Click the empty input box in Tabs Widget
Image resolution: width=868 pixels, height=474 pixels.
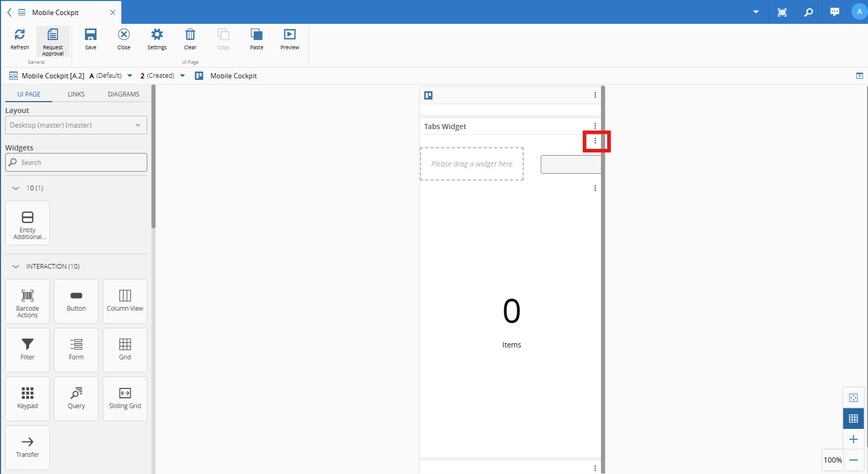pos(570,164)
